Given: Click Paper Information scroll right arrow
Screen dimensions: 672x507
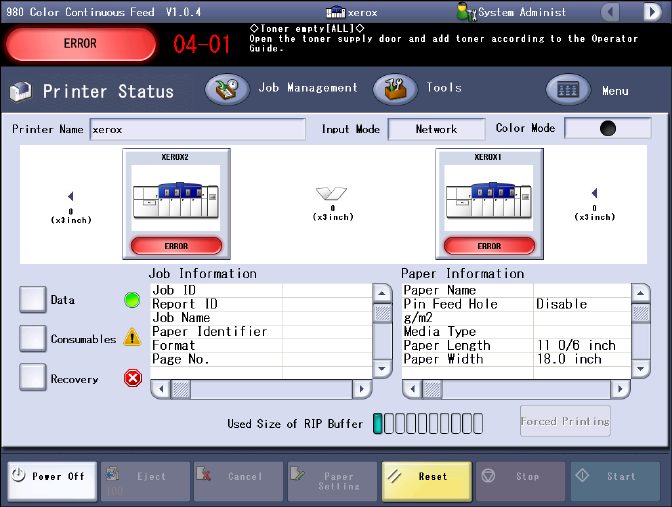Looking at the screenshot, I should tap(620, 389).
